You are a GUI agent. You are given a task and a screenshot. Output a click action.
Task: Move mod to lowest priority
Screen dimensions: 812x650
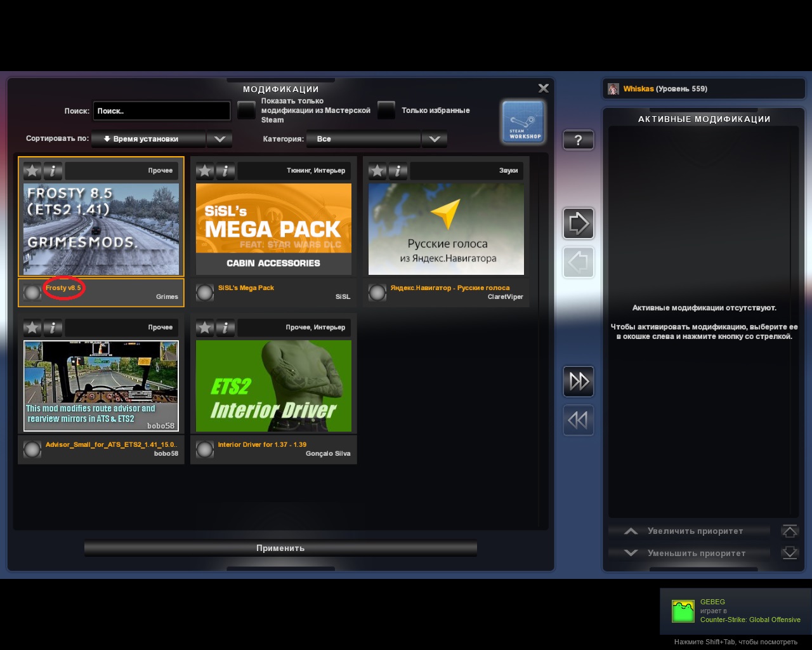(x=790, y=553)
